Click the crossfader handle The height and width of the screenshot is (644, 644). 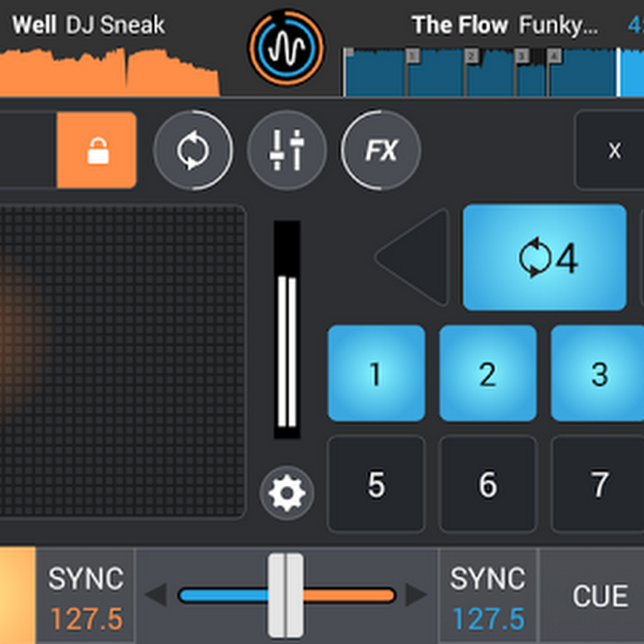(286, 595)
